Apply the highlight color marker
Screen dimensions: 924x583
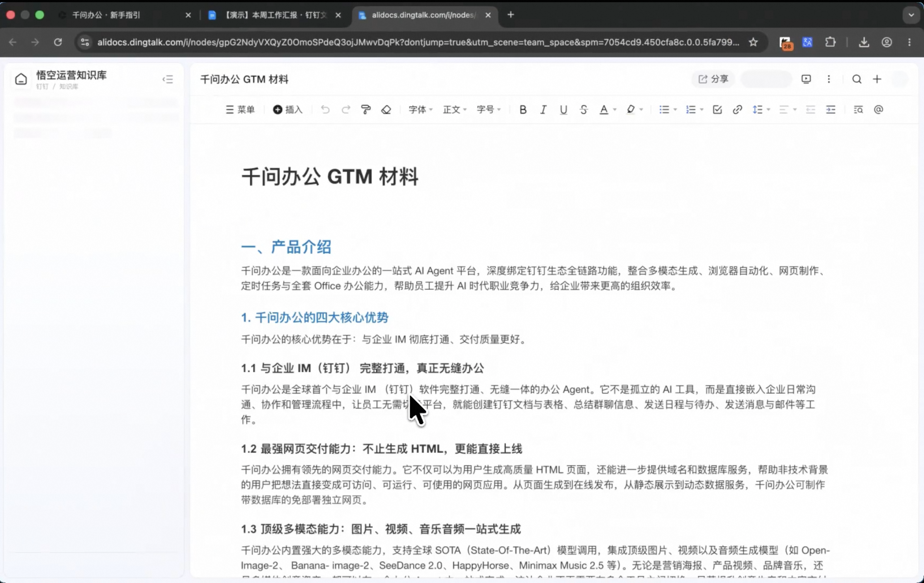630,110
